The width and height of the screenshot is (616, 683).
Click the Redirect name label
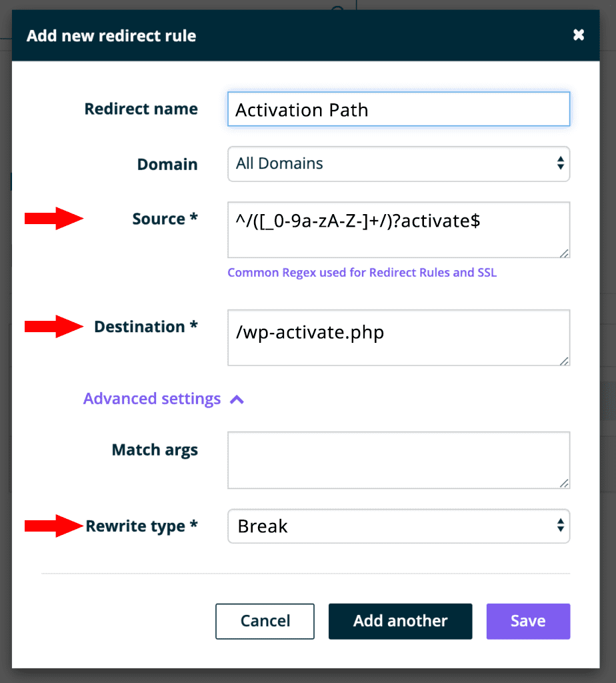[141, 109]
